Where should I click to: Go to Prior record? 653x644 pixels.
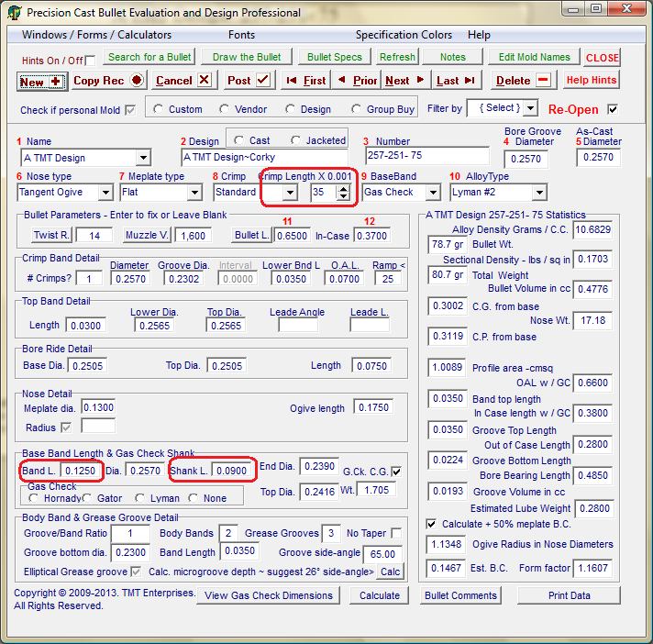(x=358, y=81)
